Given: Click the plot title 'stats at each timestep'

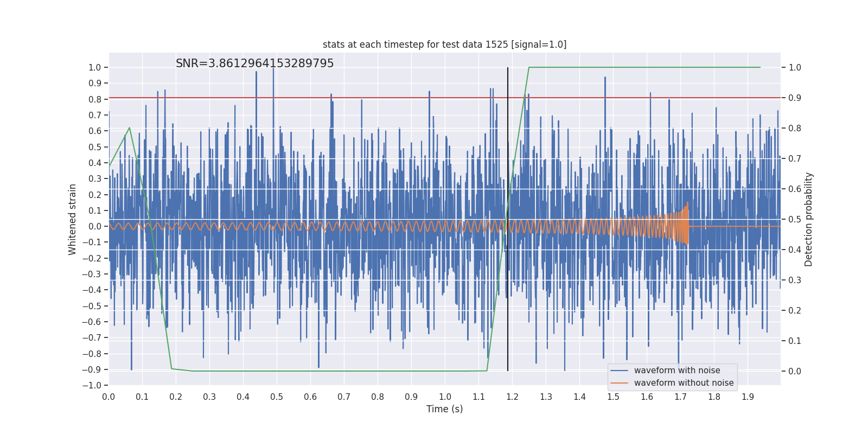Looking at the screenshot, I should pyautogui.click(x=444, y=44).
